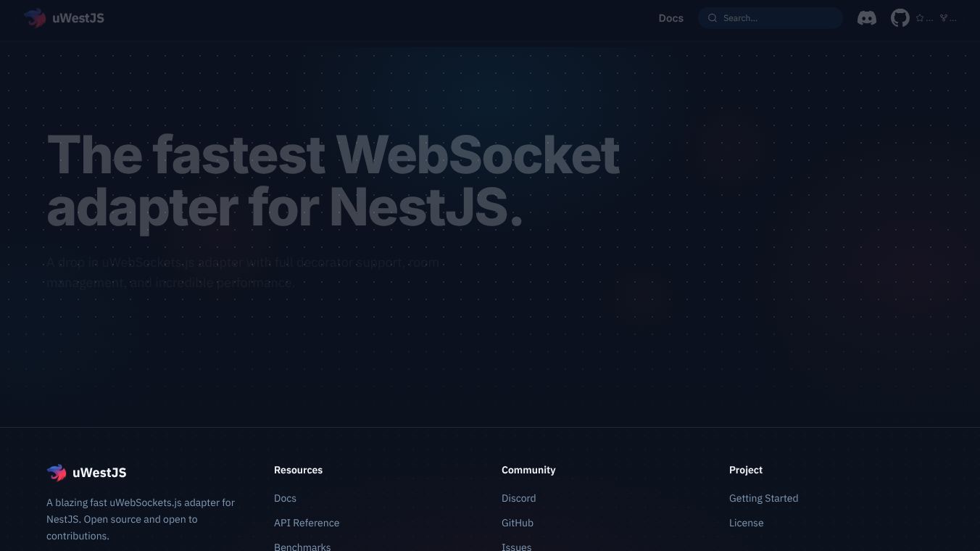Open the Docs link in navigation bar
The width and height of the screenshot is (980, 551).
click(671, 18)
